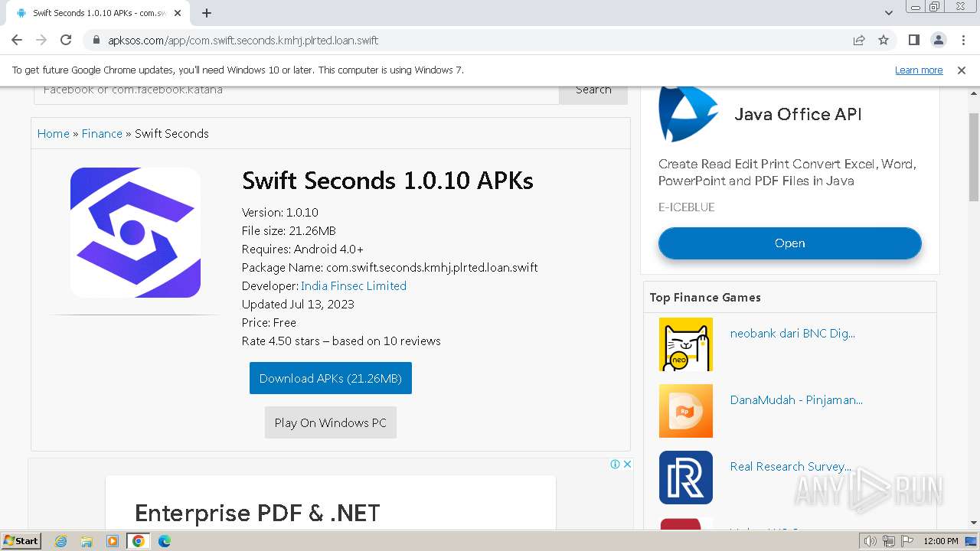Close the banner ad with X
The image size is (980, 551).
tap(627, 464)
